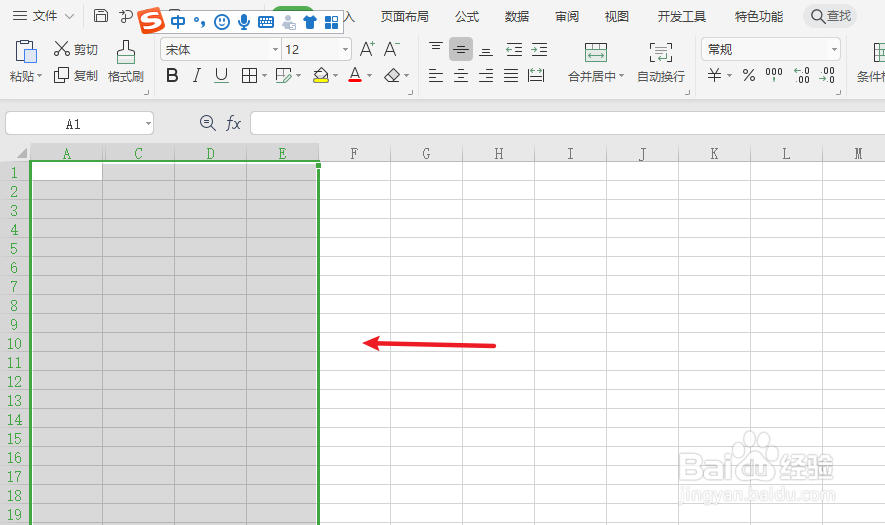Viewport: 885px width, 525px height.
Task: Decrease decimal places icon
Action: coord(827,75)
